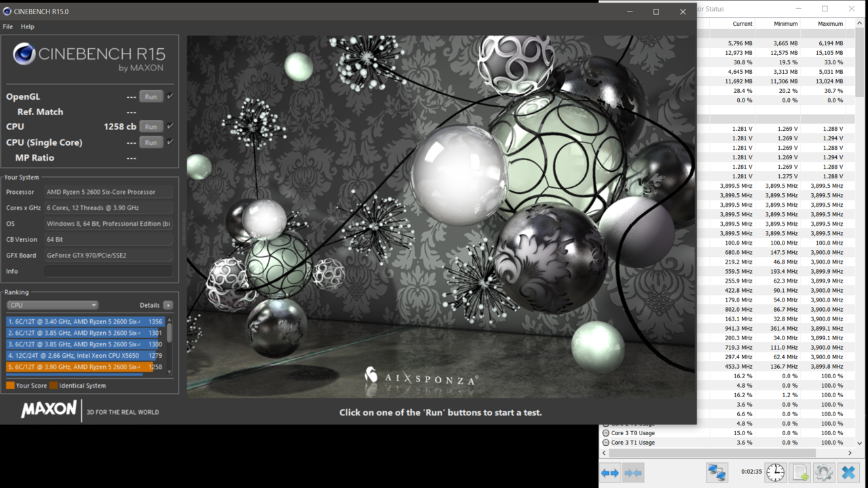Screen dimensions: 868x488
Task: Open HWiNFO sensor settings gear icon
Action: tap(824, 472)
